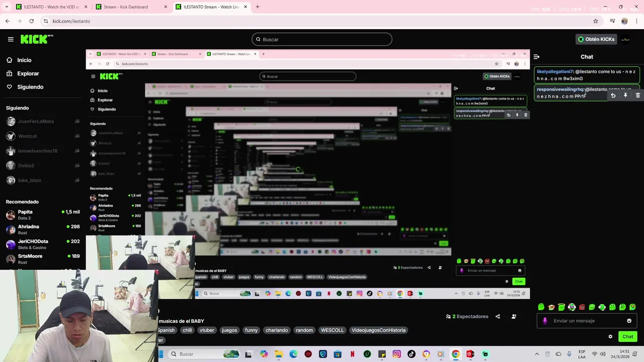
Task: Open Instagram from the taskbar
Action: pos(396,354)
